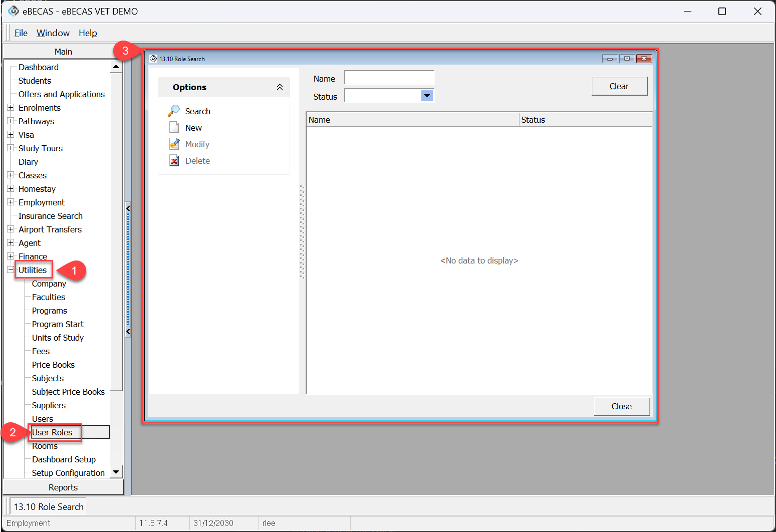Expand the Finance tree node
Image resolution: width=776 pixels, height=532 pixels.
click(x=11, y=256)
